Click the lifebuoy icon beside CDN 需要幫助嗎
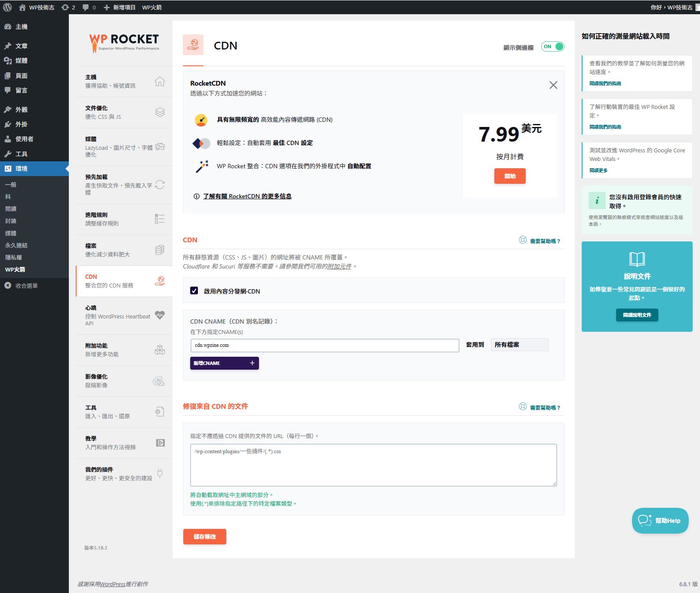This screenshot has width=700, height=593. (x=522, y=240)
